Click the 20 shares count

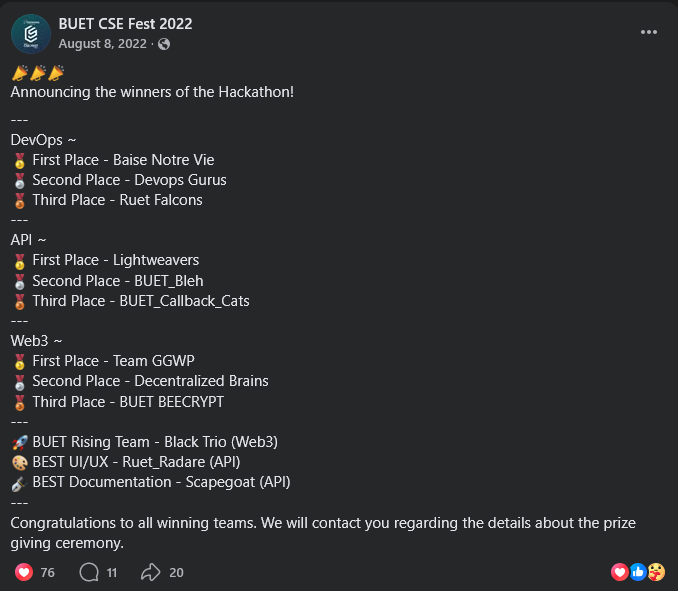176,572
